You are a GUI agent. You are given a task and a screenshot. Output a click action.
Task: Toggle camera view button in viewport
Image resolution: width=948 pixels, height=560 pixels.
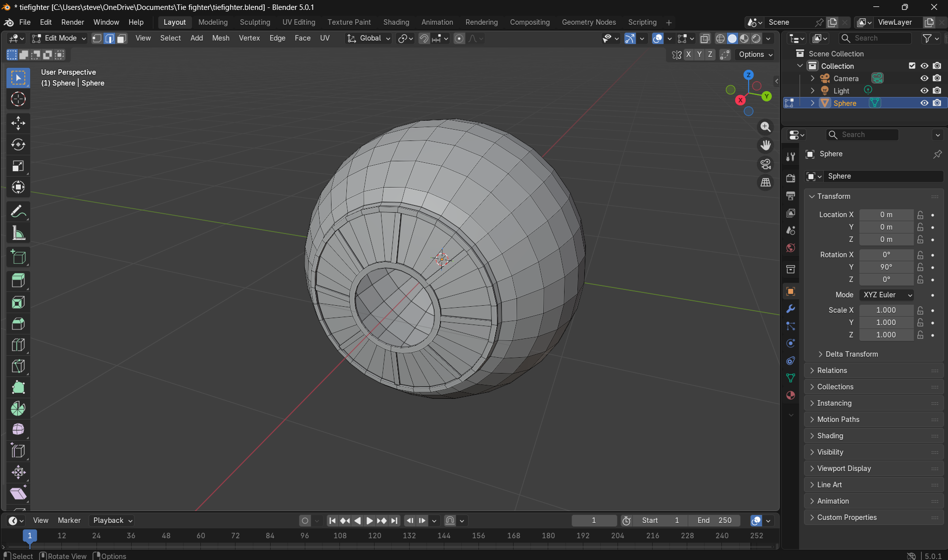coord(765,164)
